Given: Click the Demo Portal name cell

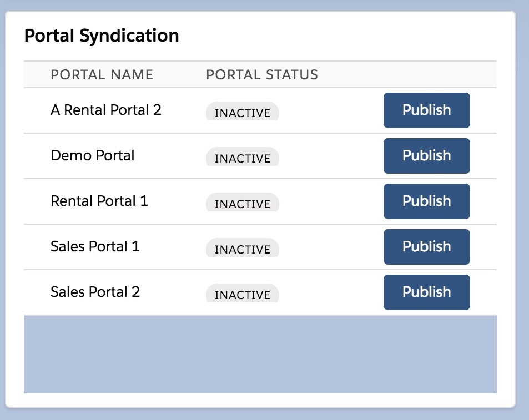Looking at the screenshot, I should point(93,155).
